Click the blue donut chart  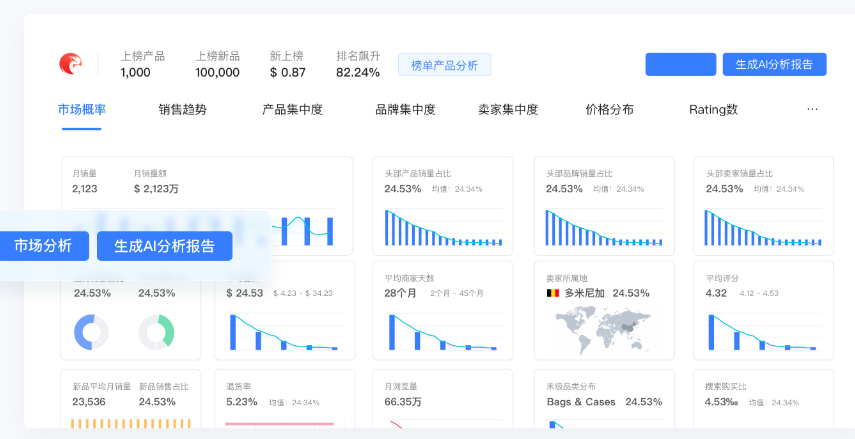point(91,332)
